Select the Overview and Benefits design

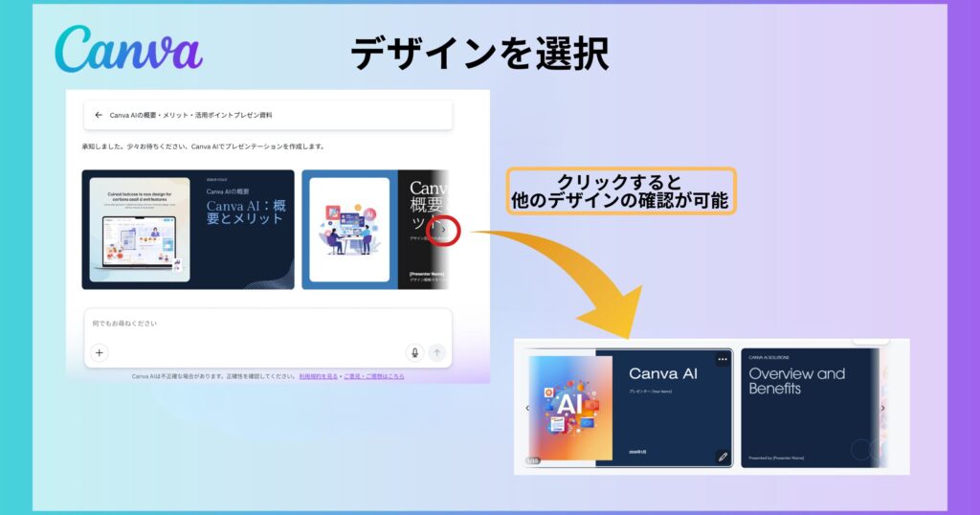pos(809,408)
